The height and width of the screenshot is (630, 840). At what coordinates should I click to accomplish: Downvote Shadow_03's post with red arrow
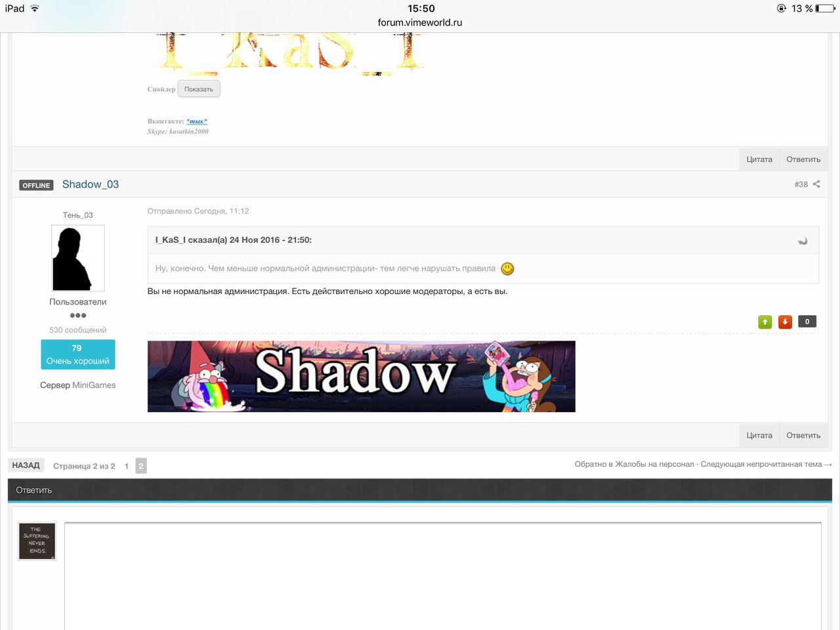coord(785,322)
